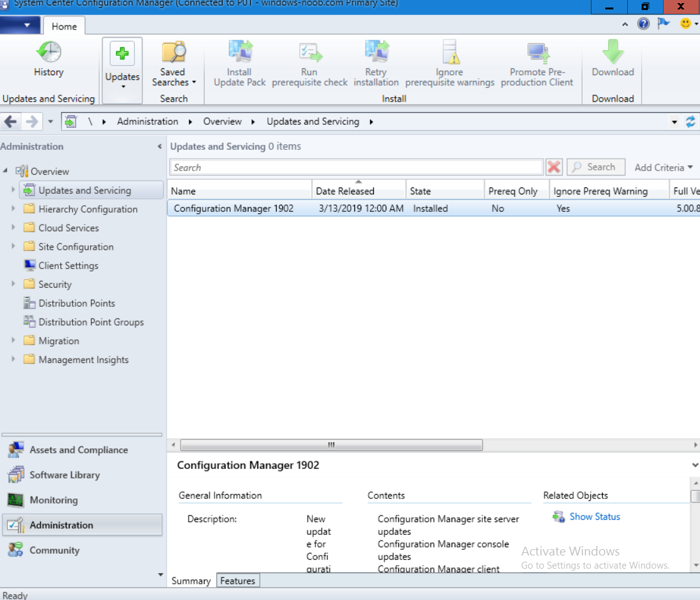700x600 pixels.
Task: Sort by Ignore Prereq Warning column
Action: pos(609,191)
